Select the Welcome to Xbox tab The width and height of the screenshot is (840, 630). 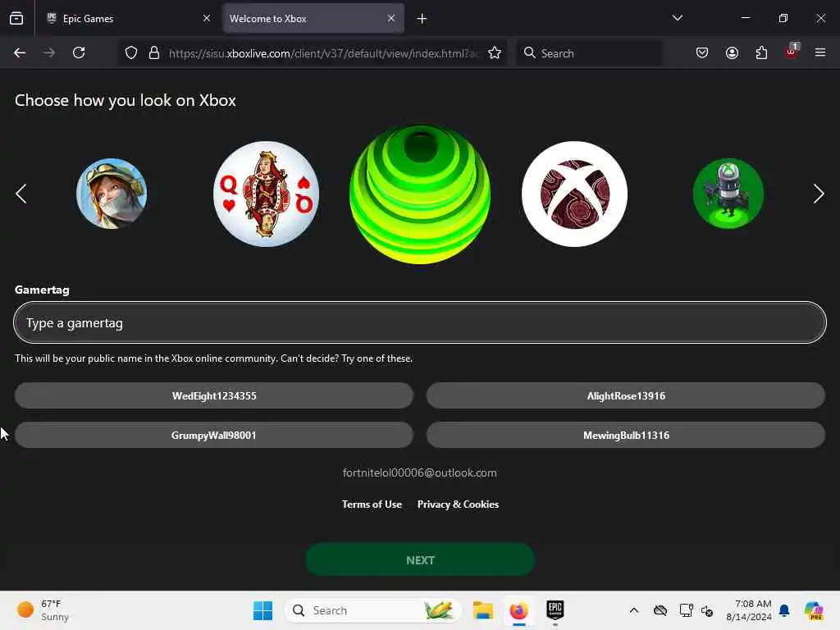(x=313, y=18)
